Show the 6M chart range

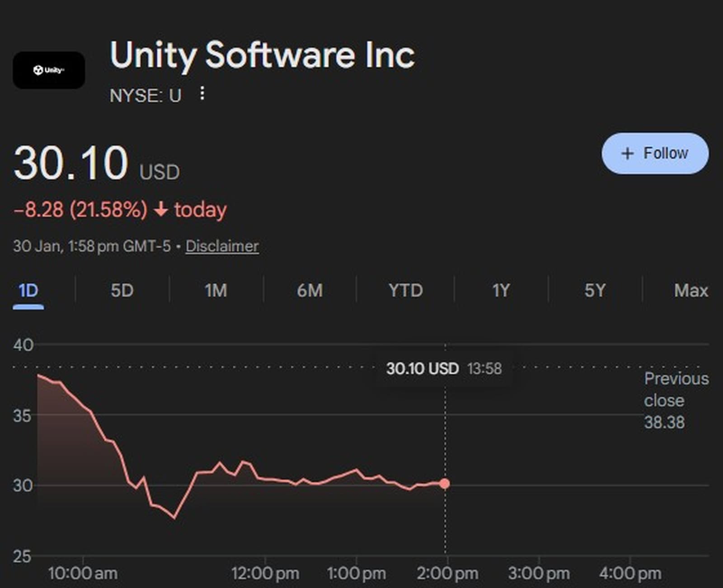point(310,291)
